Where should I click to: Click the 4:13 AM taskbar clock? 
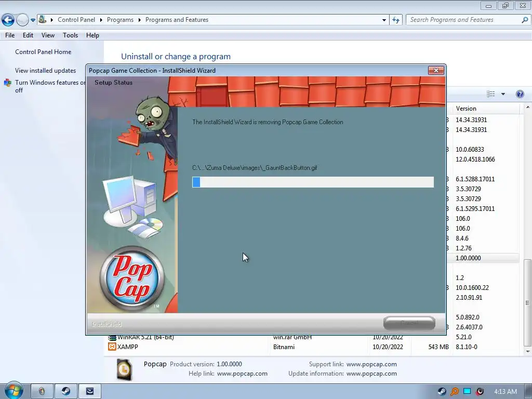(x=505, y=392)
